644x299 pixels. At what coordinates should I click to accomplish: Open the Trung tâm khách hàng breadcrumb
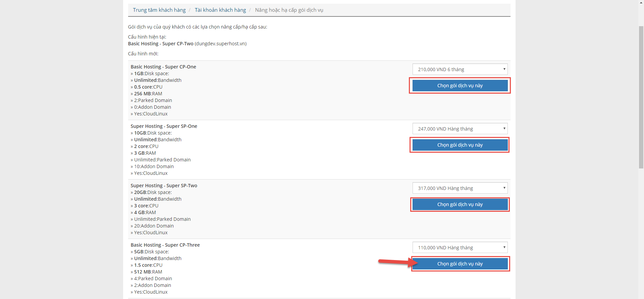click(x=159, y=10)
